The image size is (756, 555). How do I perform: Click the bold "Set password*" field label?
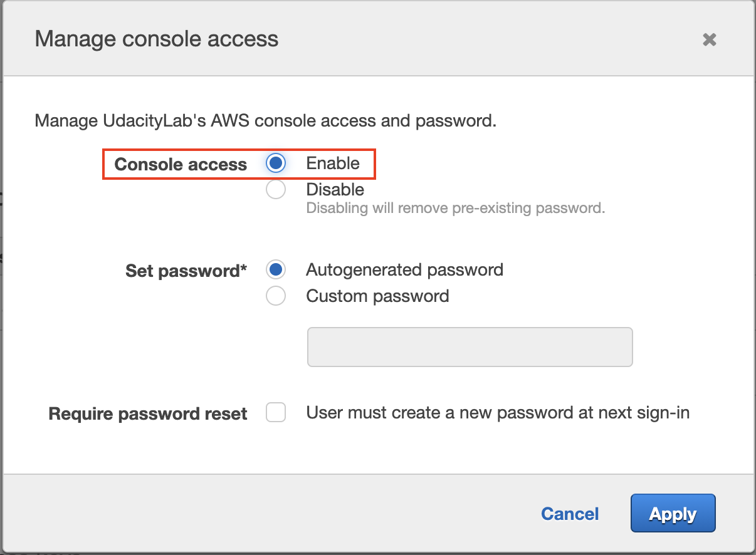pos(186,271)
